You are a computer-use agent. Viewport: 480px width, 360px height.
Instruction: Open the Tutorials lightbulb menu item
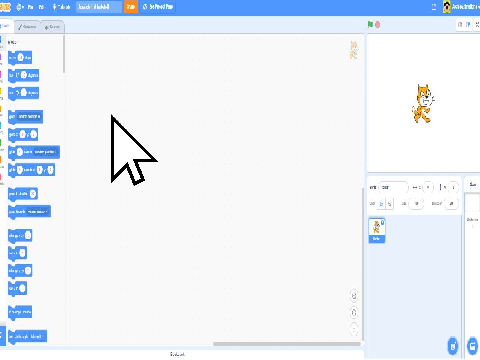pos(61,7)
